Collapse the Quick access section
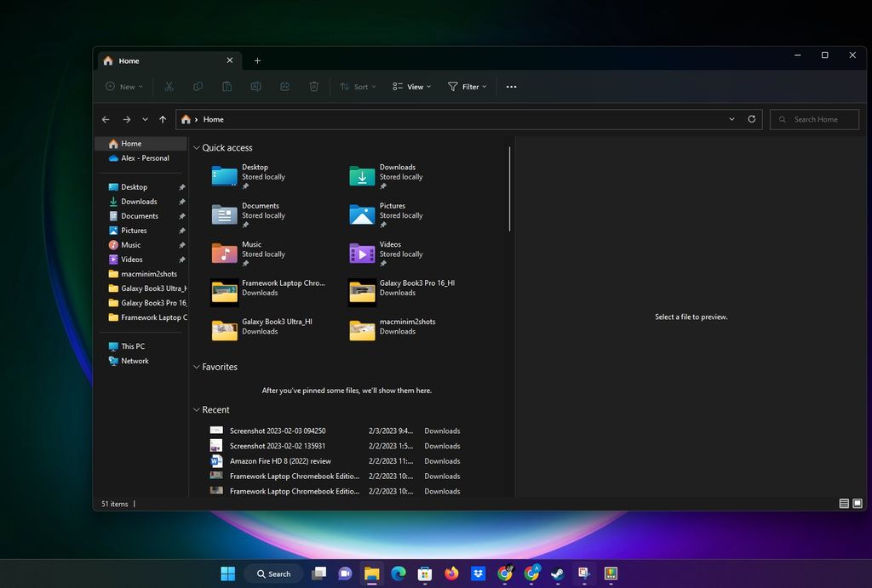Screen dimensions: 872x588 click(196, 147)
